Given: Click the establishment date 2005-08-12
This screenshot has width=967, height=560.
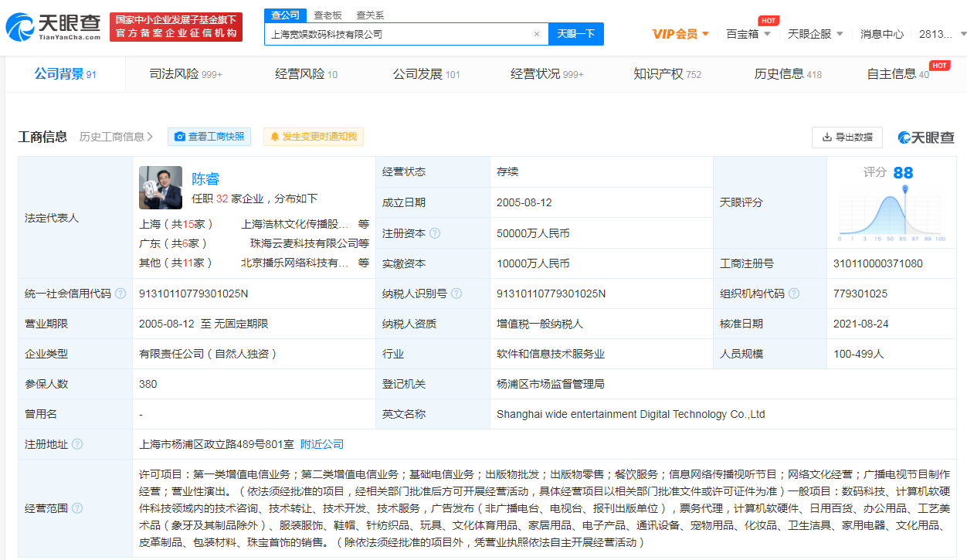Looking at the screenshot, I should tap(524, 202).
